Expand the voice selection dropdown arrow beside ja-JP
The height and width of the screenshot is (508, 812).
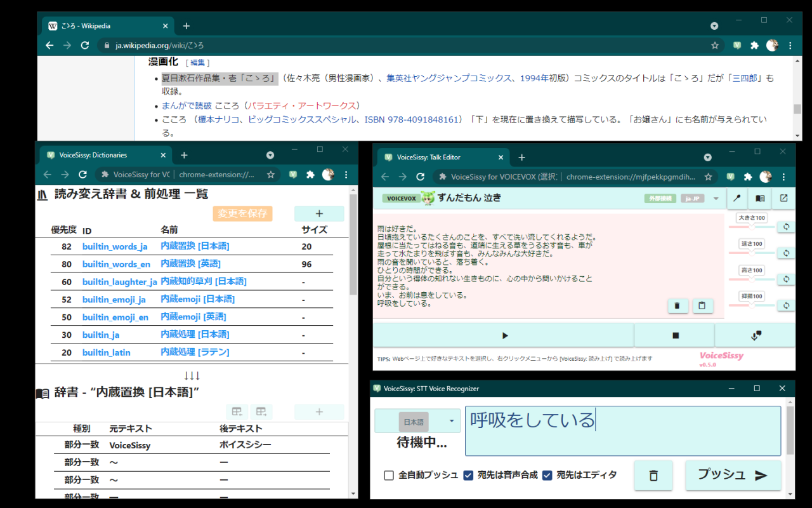point(716,199)
